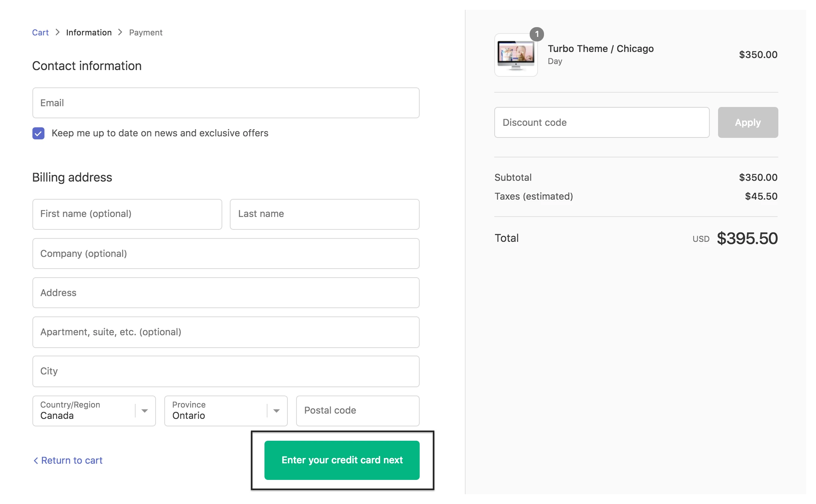Click the Billing address heading
Image resolution: width=816 pixels, height=504 pixels.
click(x=72, y=177)
